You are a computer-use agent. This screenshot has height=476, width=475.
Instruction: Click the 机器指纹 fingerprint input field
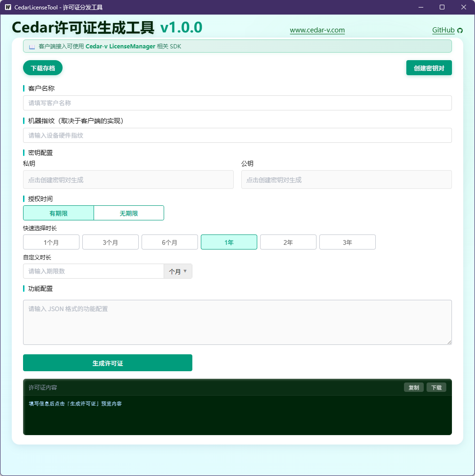pyautogui.click(x=237, y=135)
